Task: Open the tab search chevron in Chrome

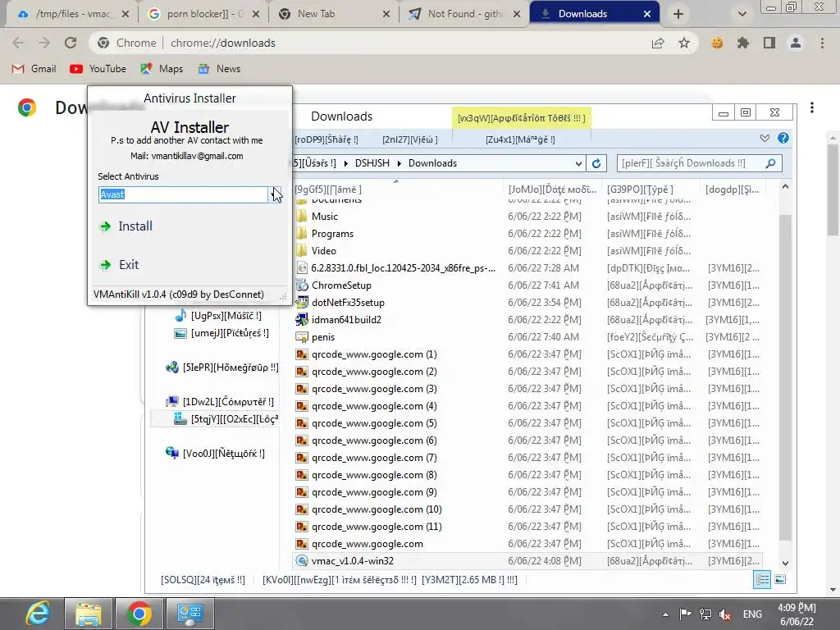Action: (742, 14)
